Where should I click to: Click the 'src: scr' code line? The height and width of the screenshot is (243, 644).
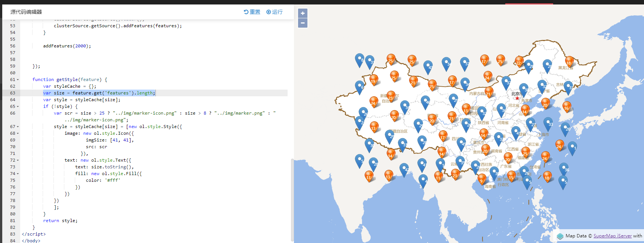[96, 147]
